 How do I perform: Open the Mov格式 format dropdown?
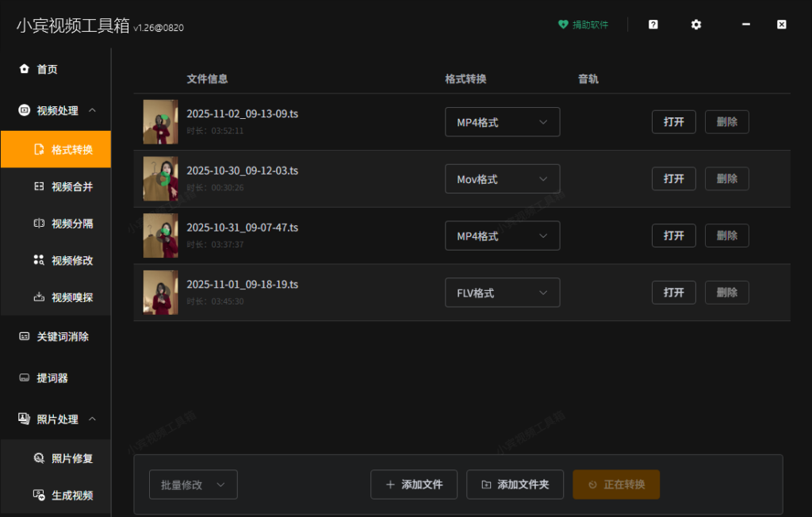[x=502, y=178]
